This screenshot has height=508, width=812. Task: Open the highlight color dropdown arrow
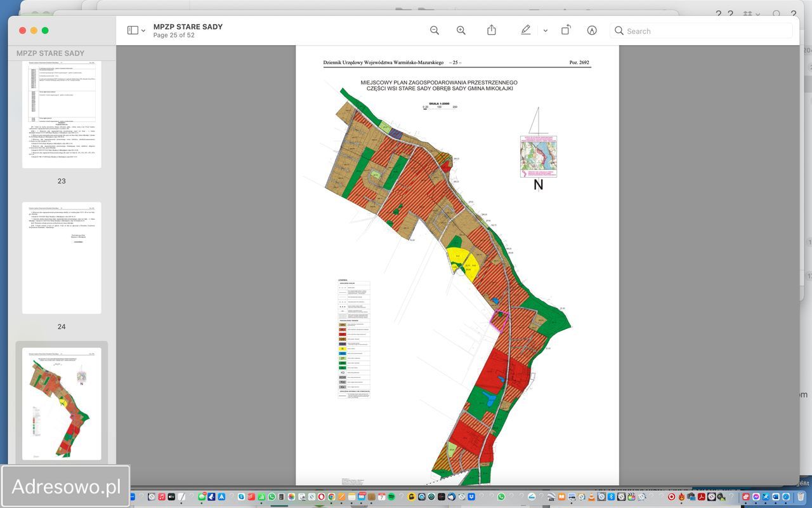click(x=545, y=30)
